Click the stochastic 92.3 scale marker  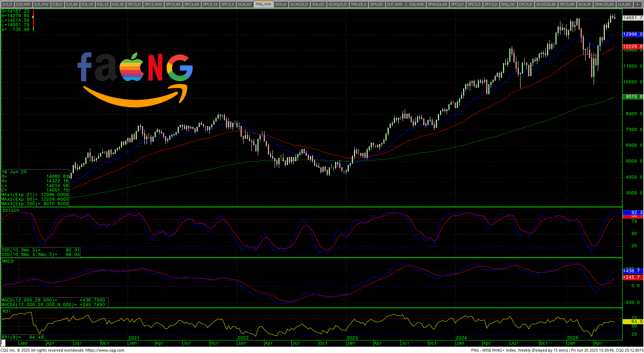(633, 213)
